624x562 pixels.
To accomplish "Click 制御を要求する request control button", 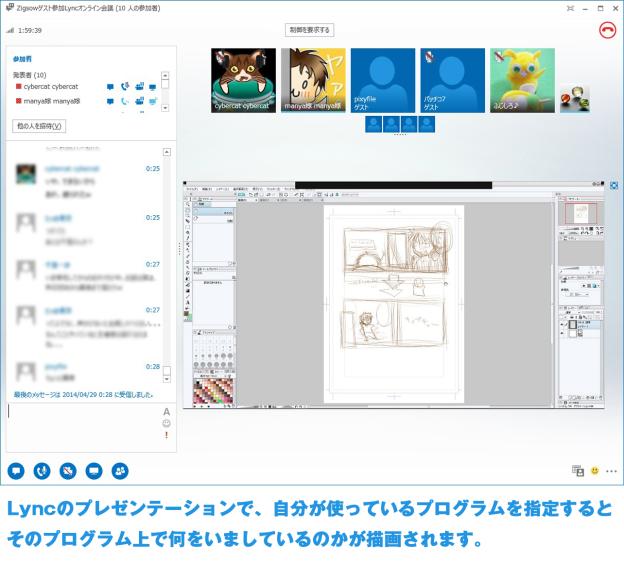I will click(x=310, y=30).
